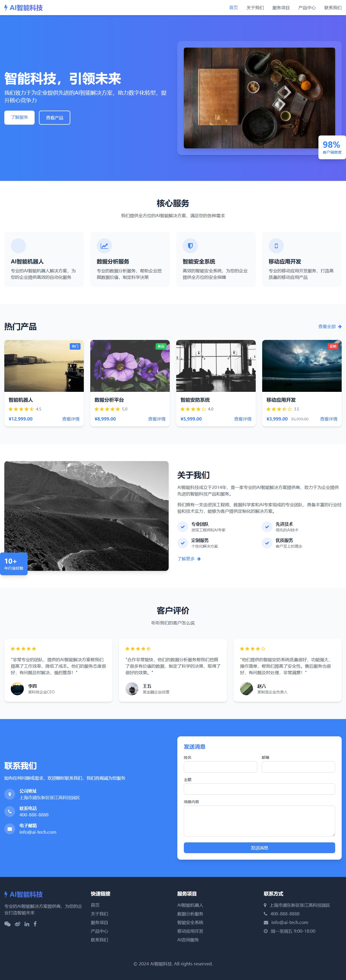This screenshot has height=980, width=346.
Task: Focus the 消息内容 textarea
Action: 259,821
